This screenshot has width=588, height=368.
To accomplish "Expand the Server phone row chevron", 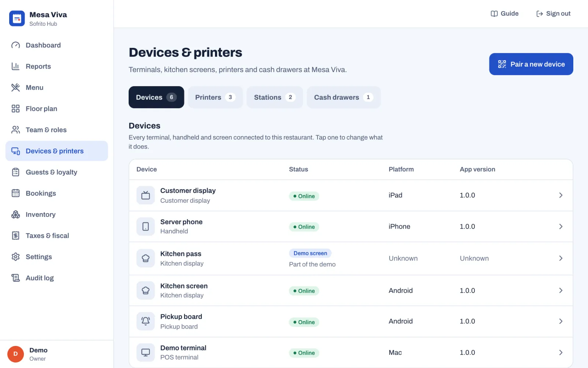I will point(561,226).
